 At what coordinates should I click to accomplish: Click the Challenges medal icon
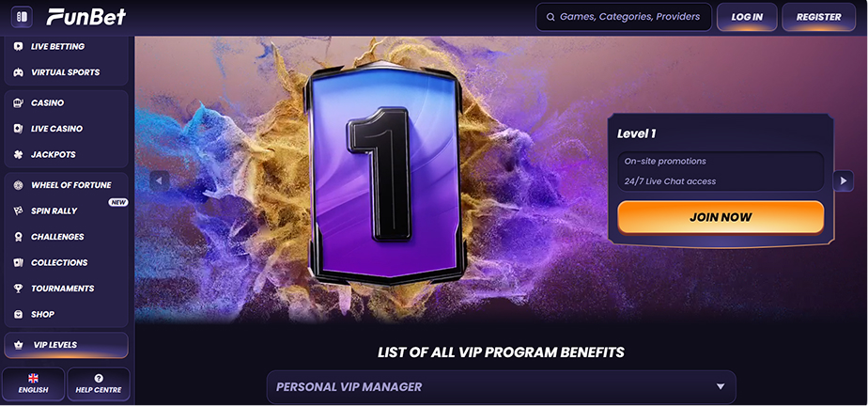coord(18,237)
